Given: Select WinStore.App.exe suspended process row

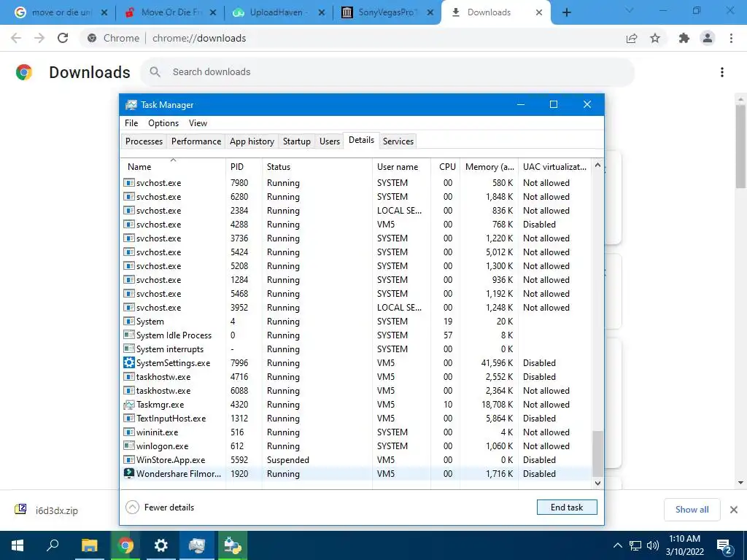Looking at the screenshot, I should coord(356,459).
